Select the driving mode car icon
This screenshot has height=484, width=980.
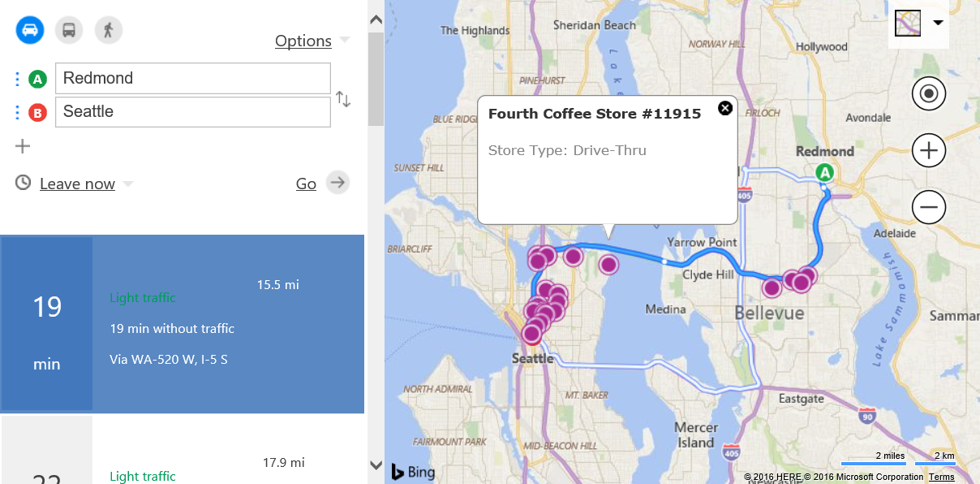(30, 31)
